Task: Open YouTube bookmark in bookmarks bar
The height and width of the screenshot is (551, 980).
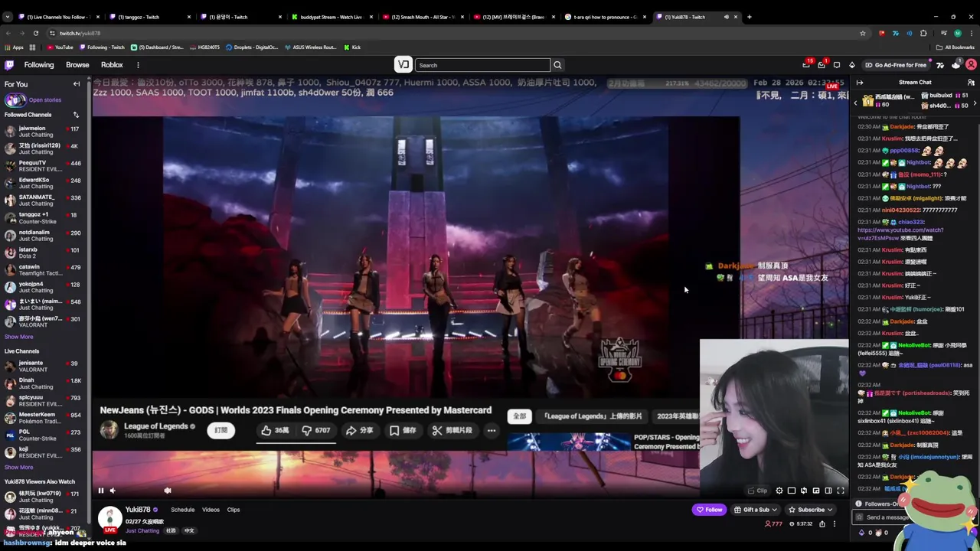Action: tap(60, 47)
